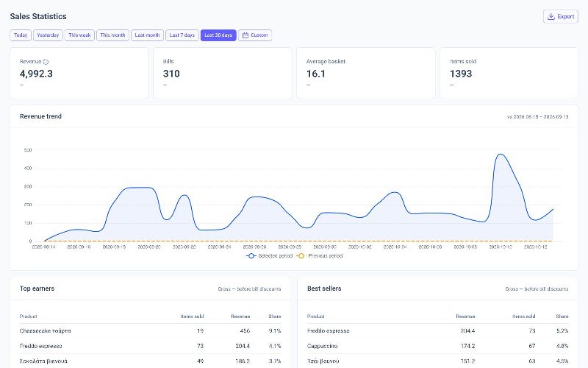Click the 2025-09-20 axis label
588x368 pixels.
pos(149,247)
